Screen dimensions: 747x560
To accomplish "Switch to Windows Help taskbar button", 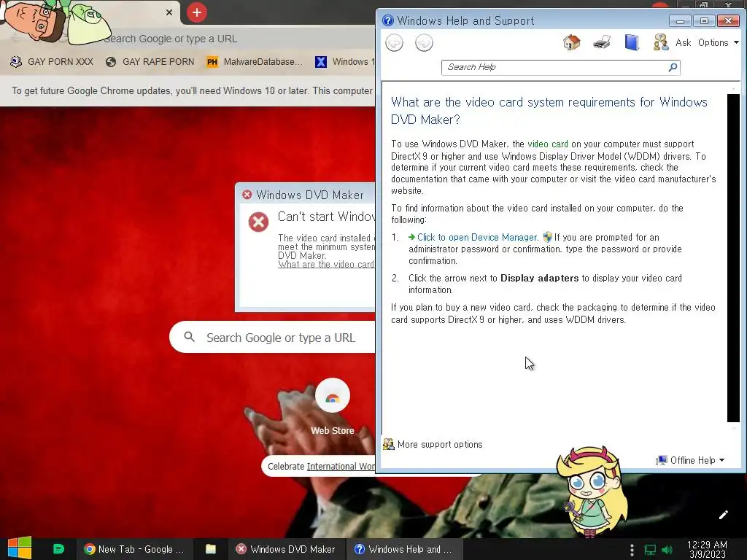I will (x=403, y=549).
